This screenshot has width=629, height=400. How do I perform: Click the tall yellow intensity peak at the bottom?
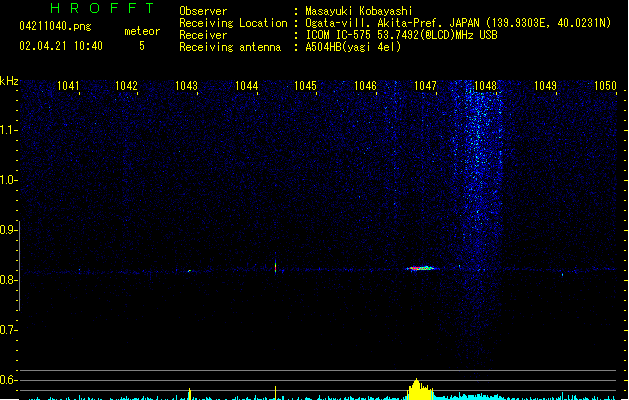pos(420,389)
